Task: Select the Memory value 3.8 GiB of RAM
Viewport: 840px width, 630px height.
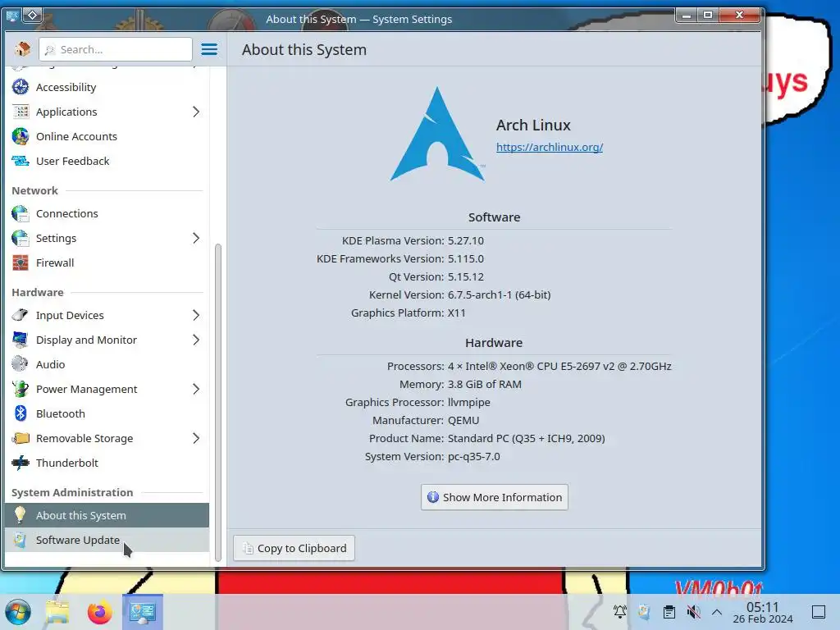Action: pos(484,385)
